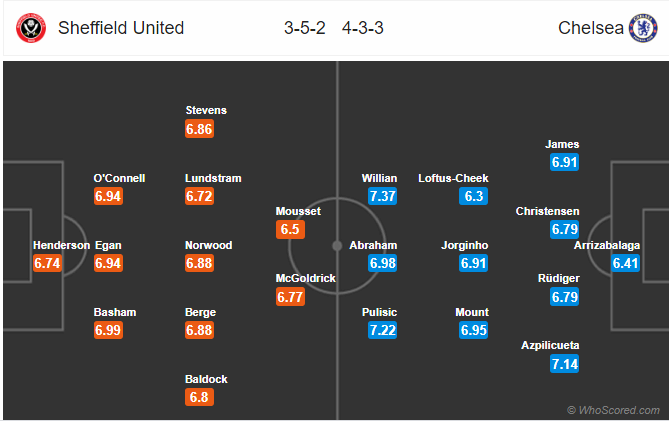Click the Chelsea club crest

(x=643, y=28)
